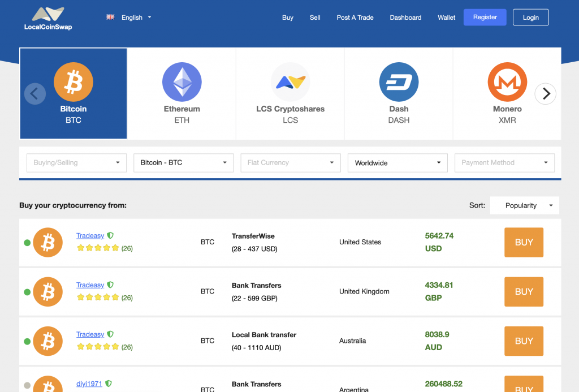Click the previous coin carousel arrow
Screen dimensions: 579x392
coord(35,94)
